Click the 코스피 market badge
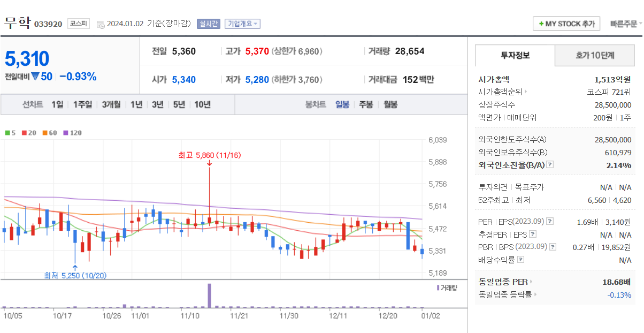Image resolution: width=644 pixels, height=333 pixels. tap(79, 24)
